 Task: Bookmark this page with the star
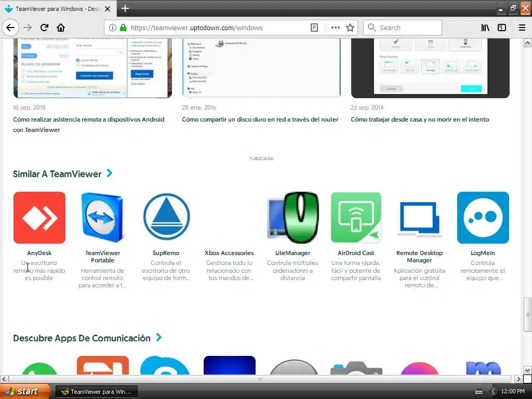pyautogui.click(x=350, y=28)
